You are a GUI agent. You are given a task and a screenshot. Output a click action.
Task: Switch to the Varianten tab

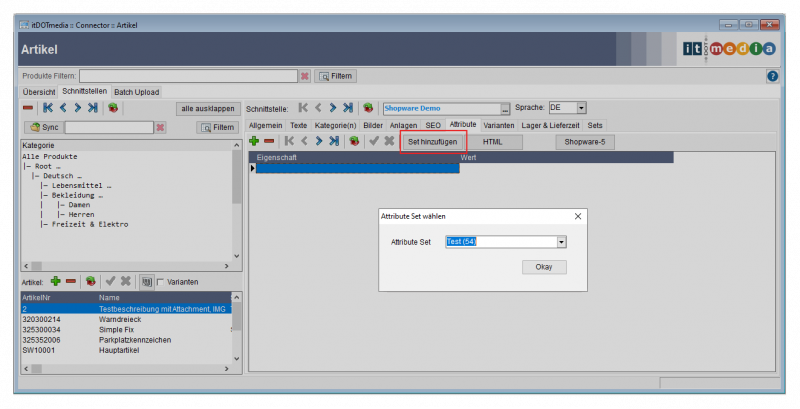pyautogui.click(x=499, y=125)
